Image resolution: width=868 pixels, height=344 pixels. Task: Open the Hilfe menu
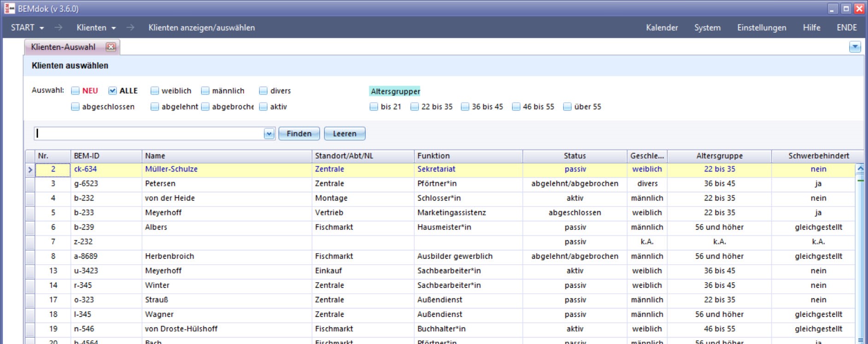pos(811,28)
